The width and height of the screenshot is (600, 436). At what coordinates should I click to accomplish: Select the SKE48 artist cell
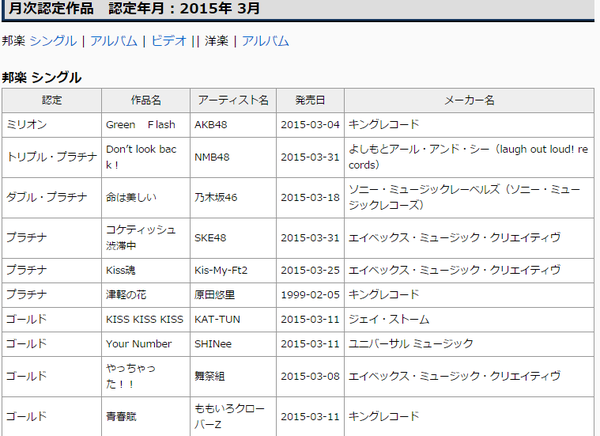point(233,238)
